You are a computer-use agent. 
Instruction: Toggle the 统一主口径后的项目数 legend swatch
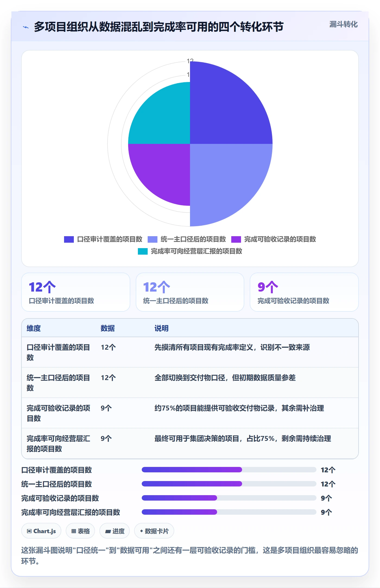tap(153, 239)
